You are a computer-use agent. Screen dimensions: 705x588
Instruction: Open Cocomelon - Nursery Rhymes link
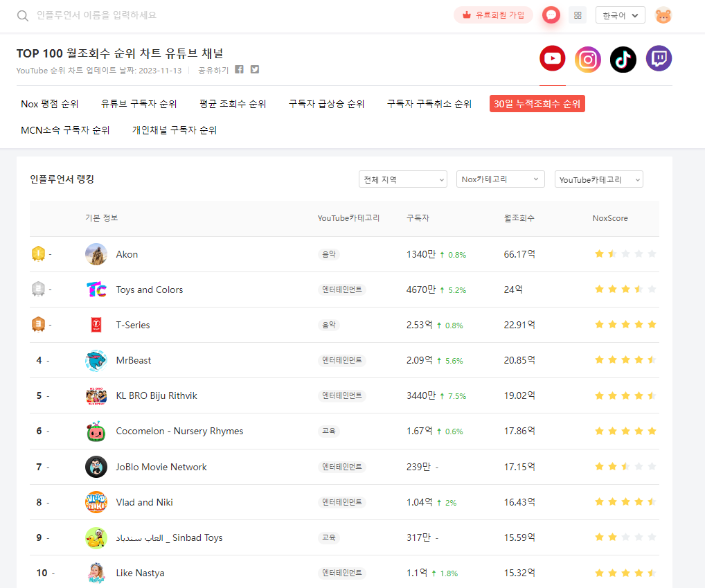pos(179,431)
